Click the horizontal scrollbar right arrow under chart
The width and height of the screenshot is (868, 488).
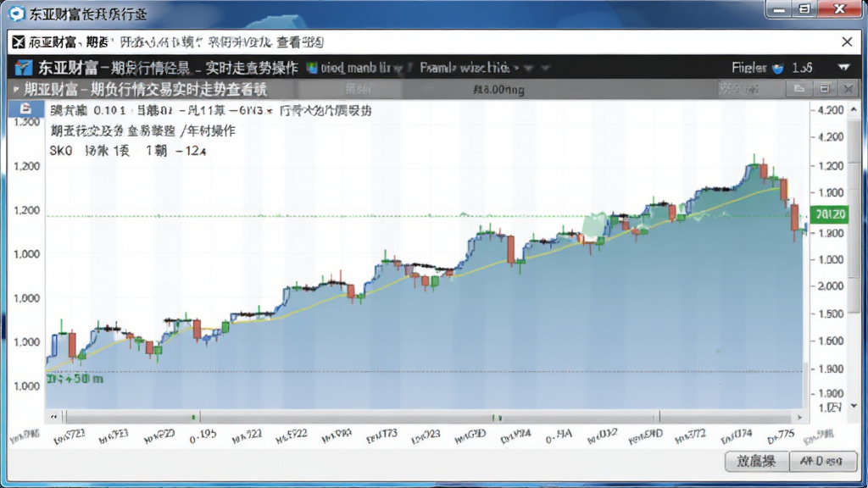798,417
